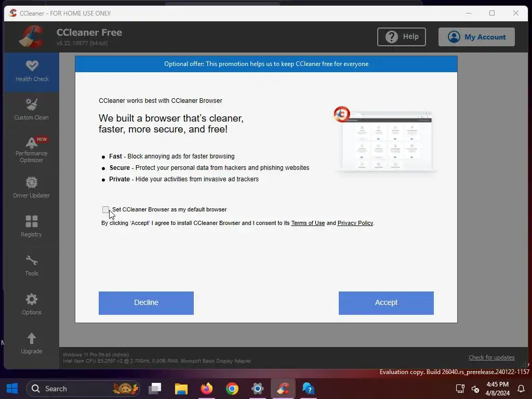Open the Windows Start menu
532x399 pixels.
pos(12,389)
